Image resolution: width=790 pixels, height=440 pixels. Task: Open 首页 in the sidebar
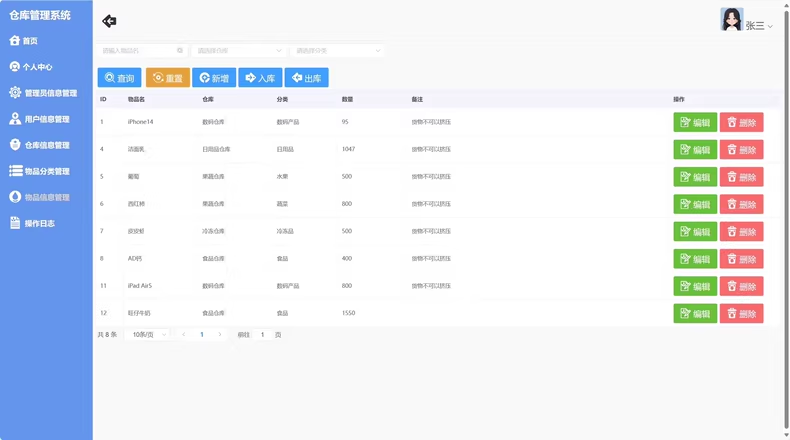[x=30, y=41]
